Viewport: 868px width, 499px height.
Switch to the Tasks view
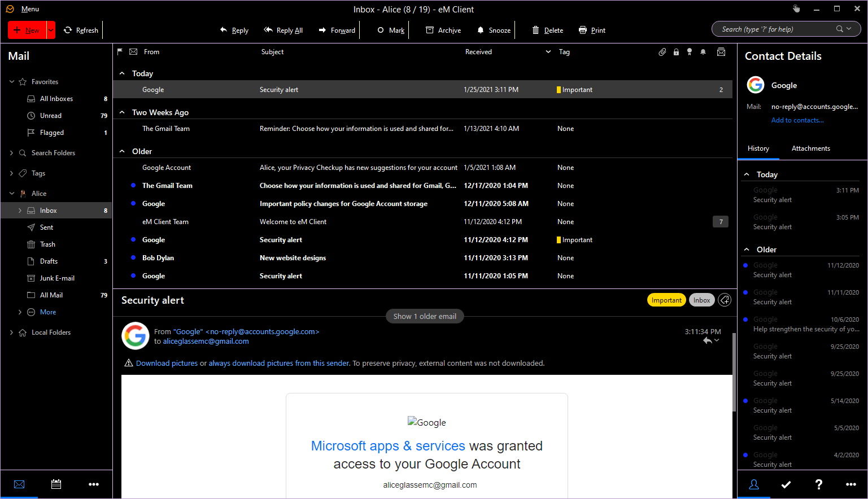[786, 484]
